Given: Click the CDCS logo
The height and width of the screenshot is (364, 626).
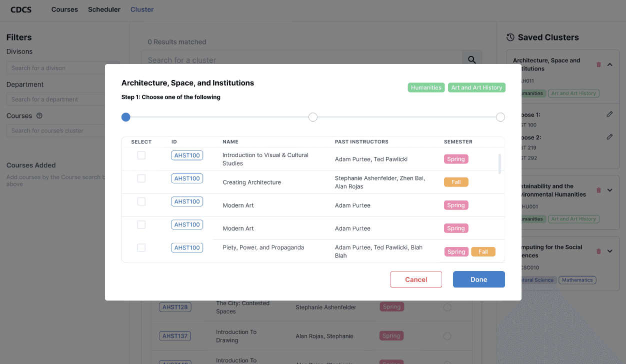Looking at the screenshot, I should (x=21, y=9).
